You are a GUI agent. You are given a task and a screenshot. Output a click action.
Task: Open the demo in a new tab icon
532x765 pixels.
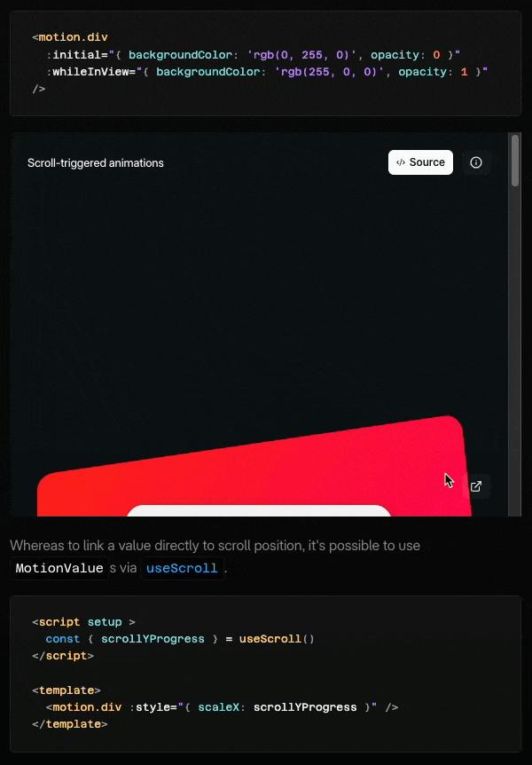click(476, 486)
